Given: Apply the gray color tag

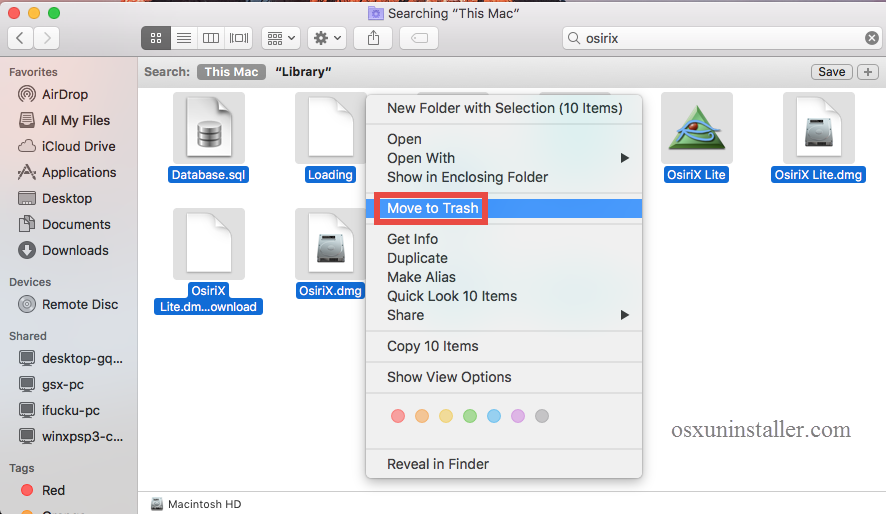Looking at the screenshot, I should tap(542, 416).
